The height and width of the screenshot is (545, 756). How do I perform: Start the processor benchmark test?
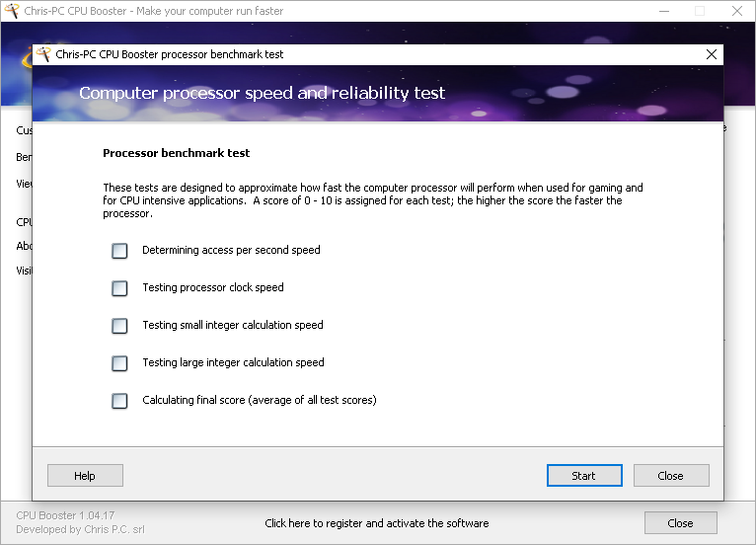click(584, 476)
